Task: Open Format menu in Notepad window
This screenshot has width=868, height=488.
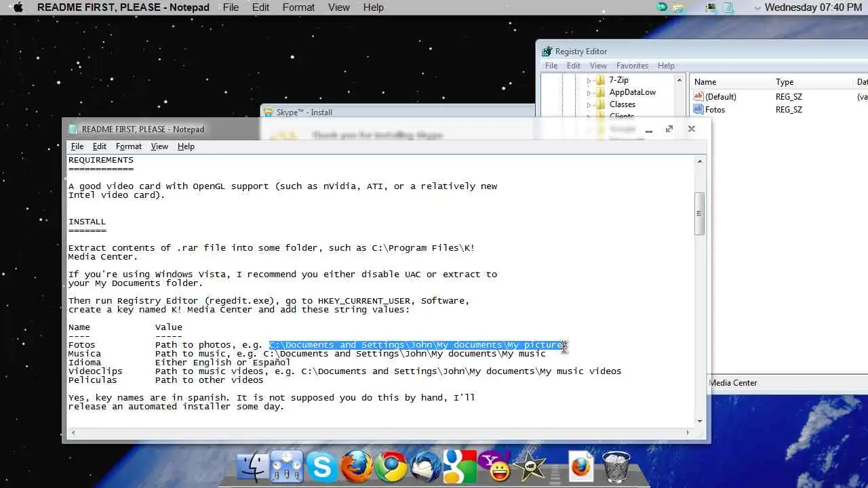Action: pyautogui.click(x=129, y=146)
